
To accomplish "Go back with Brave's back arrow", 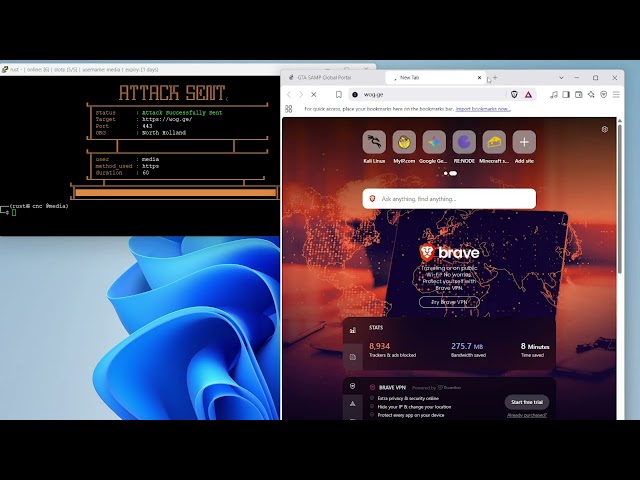I will [289, 95].
